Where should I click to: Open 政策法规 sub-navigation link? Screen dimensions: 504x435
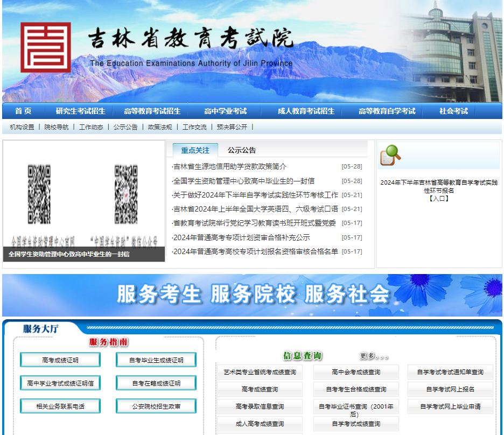point(160,127)
